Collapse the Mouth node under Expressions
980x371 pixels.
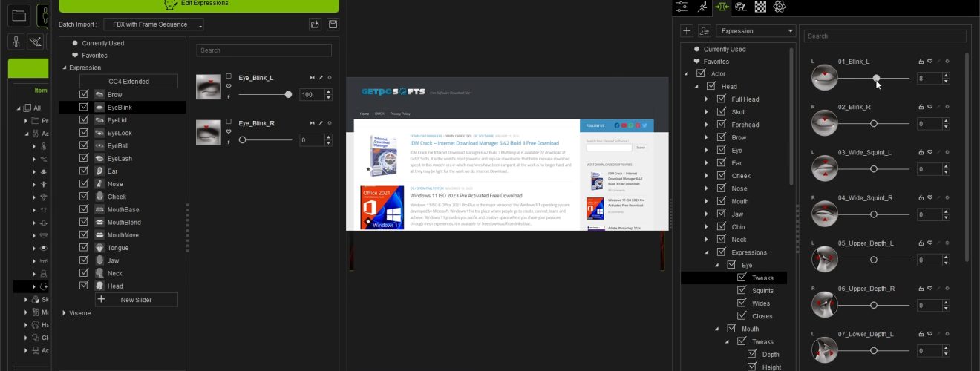point(717,329)
